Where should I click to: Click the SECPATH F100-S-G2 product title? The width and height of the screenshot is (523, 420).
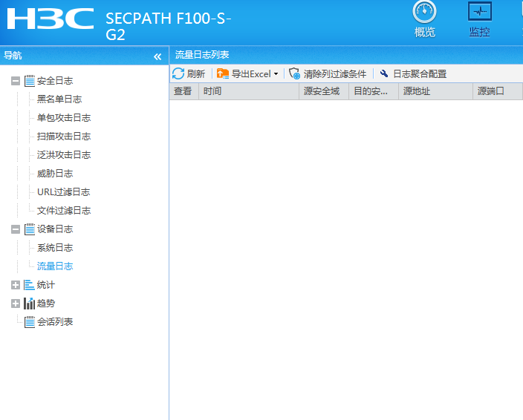pyautogui.click(x=169, y=26)
